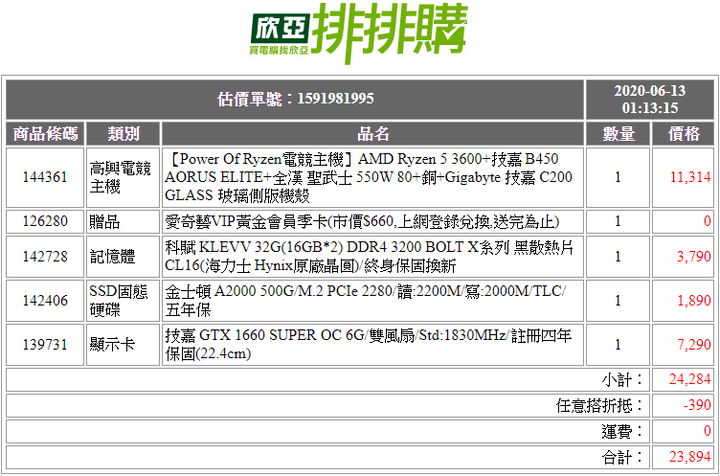Click category 顯示卡
Viewport: 720px width, 476px height.
[112, 345]
